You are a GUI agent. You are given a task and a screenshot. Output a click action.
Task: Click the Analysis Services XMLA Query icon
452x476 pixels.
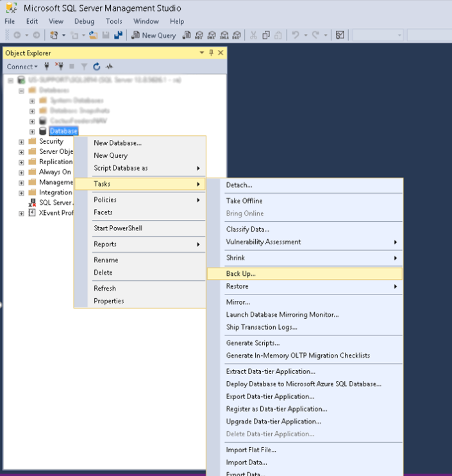(x=224, y=35)
